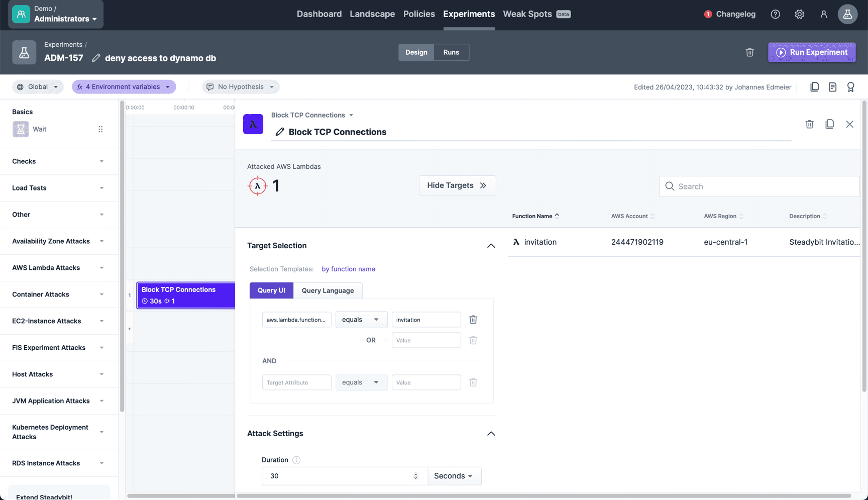Delete the experiment using the trash icon
This screenshot has height=500, width=868.
(x=750, y=52)
